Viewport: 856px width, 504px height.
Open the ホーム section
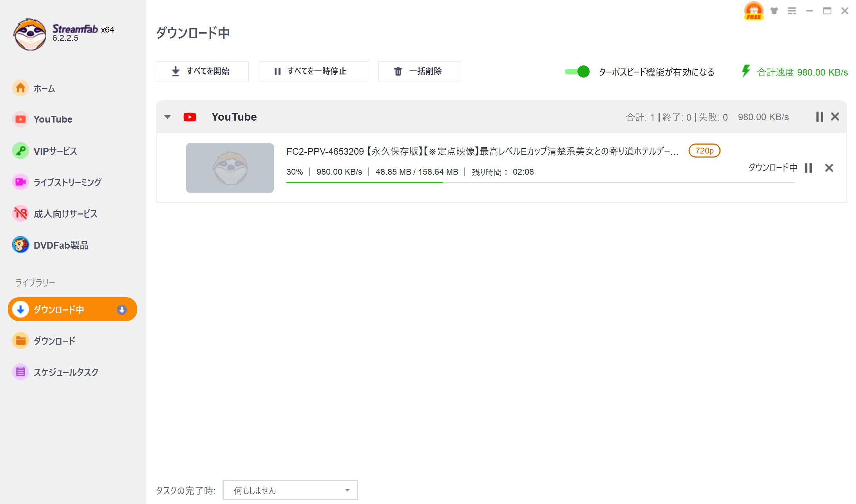pyautogui.click(x=44, y=88)
